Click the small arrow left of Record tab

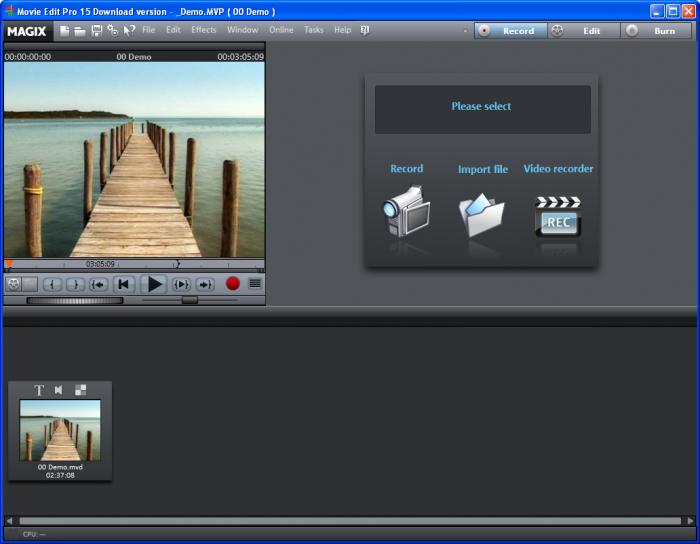tap(465, 31)
